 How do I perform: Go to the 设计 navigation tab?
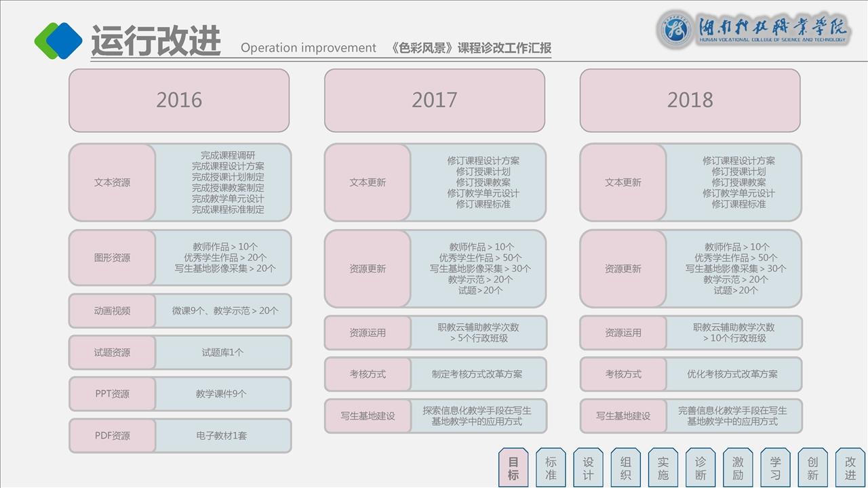click(x=588, y=468)
